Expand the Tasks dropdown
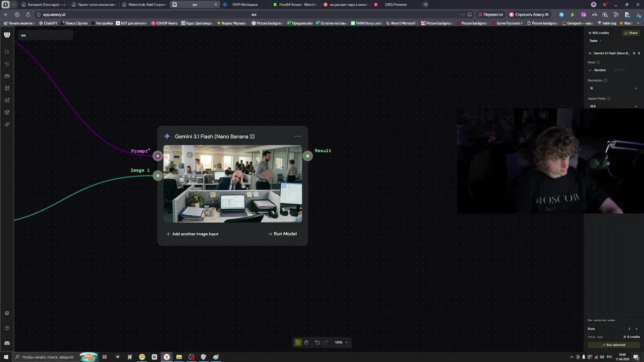Screen dimensions: 644x362 595,41
